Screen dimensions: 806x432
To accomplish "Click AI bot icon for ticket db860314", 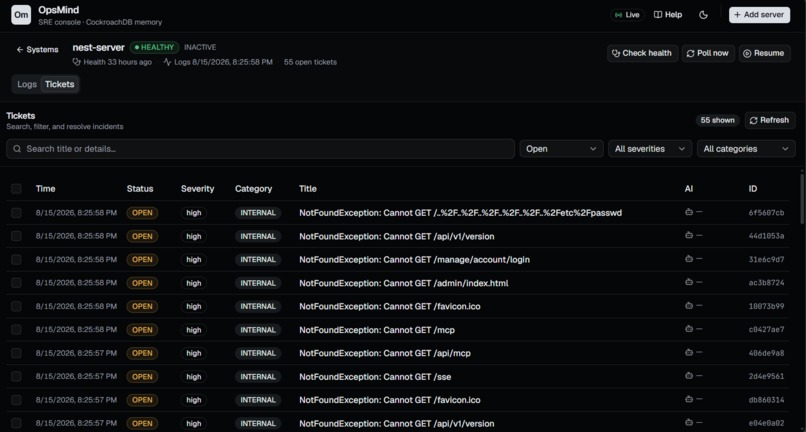I will (x=689, y=399).
